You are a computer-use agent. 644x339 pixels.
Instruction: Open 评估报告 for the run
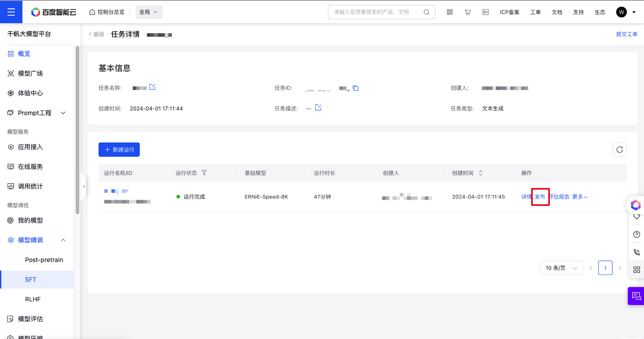coord(559,197)
